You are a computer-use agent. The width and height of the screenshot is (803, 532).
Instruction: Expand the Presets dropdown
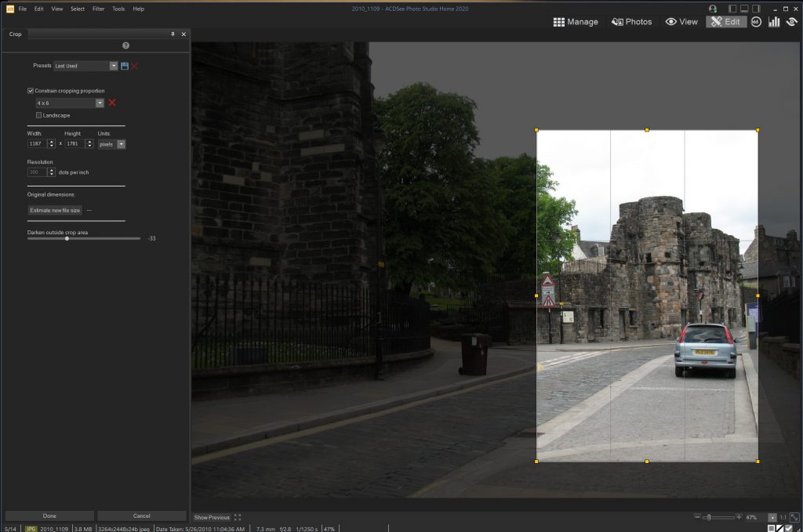click(x=114, y=66)
